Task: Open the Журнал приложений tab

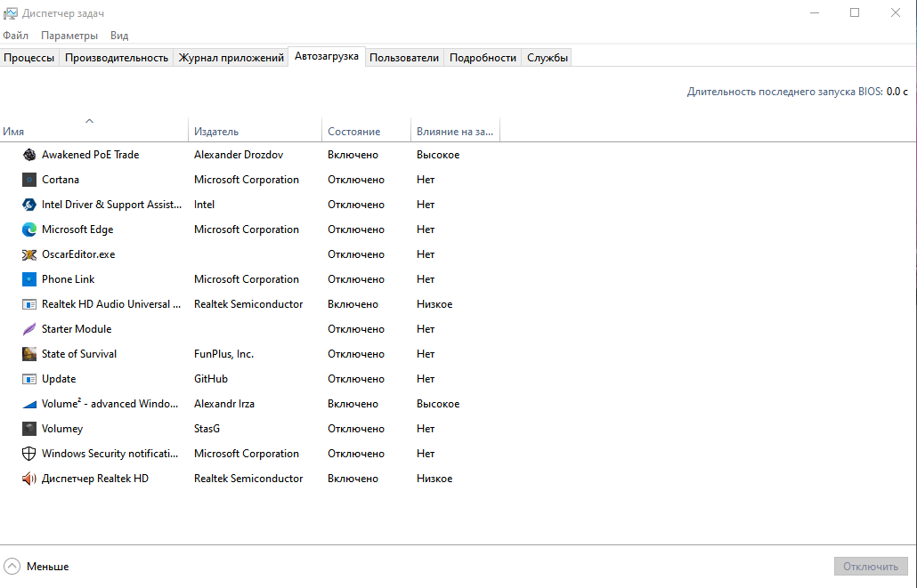Action: (231, 58)
